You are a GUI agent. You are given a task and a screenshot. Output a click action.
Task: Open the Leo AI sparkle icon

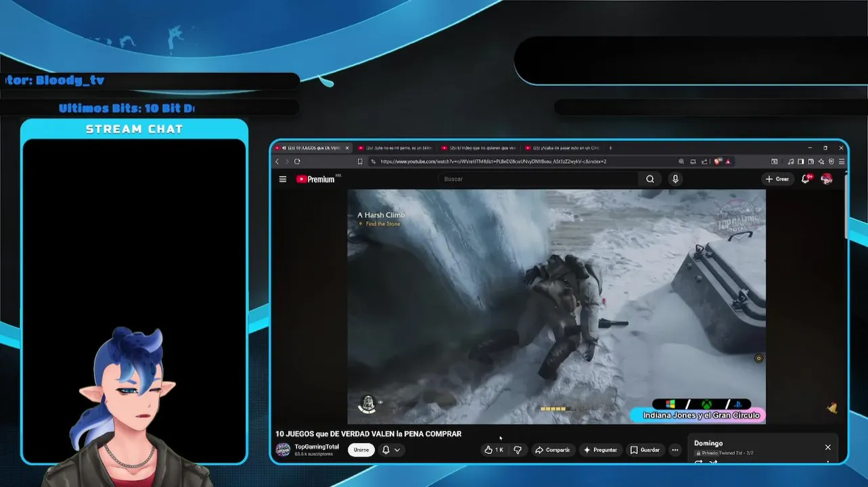[x=821, y=162]
